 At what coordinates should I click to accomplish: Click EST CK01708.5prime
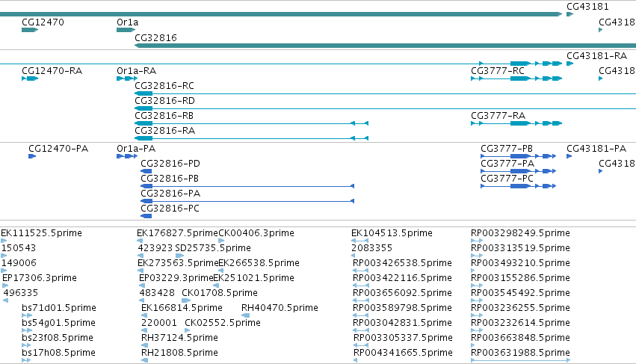(220, 293)
